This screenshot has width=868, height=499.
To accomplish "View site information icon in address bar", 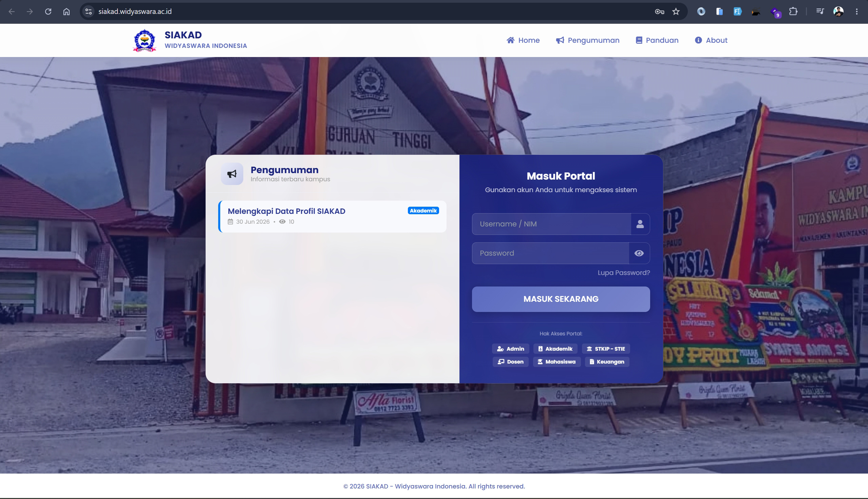I will click(88, 12).
